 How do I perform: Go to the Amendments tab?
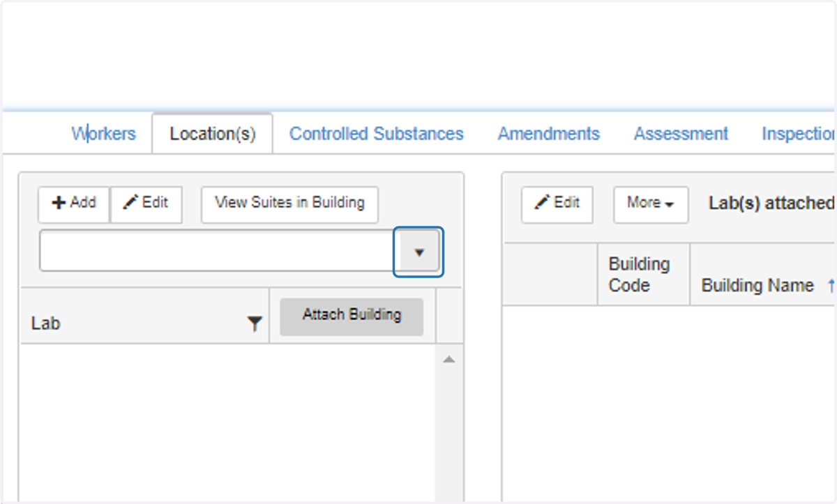pos(549,134)
